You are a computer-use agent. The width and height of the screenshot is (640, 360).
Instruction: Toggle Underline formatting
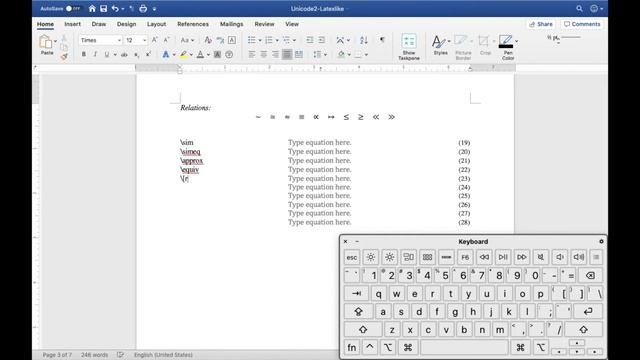107,54
